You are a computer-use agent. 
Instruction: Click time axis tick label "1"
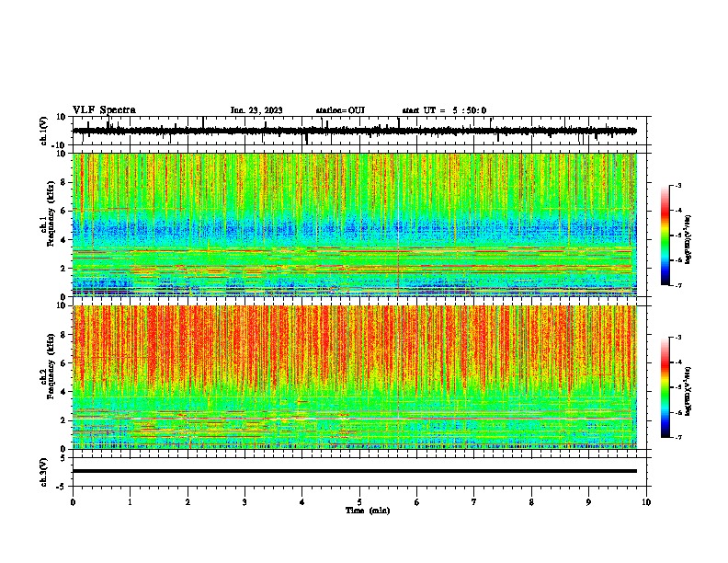[x=130, y=502]
